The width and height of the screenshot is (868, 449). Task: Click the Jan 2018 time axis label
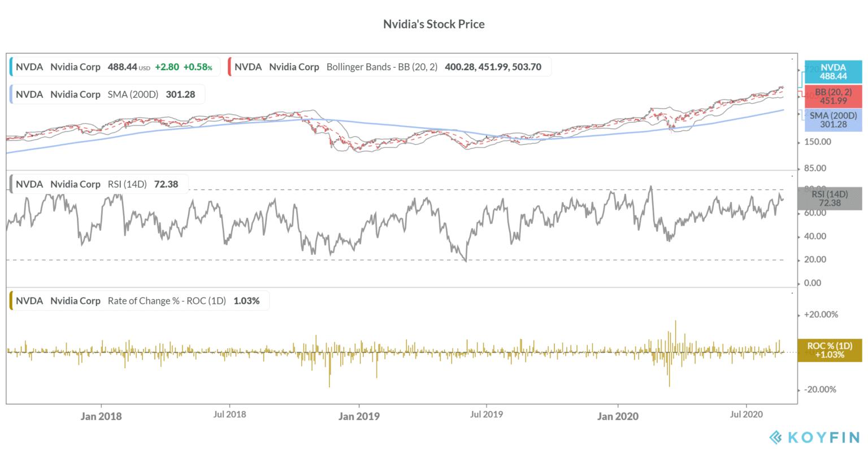(x=101, y=416)
